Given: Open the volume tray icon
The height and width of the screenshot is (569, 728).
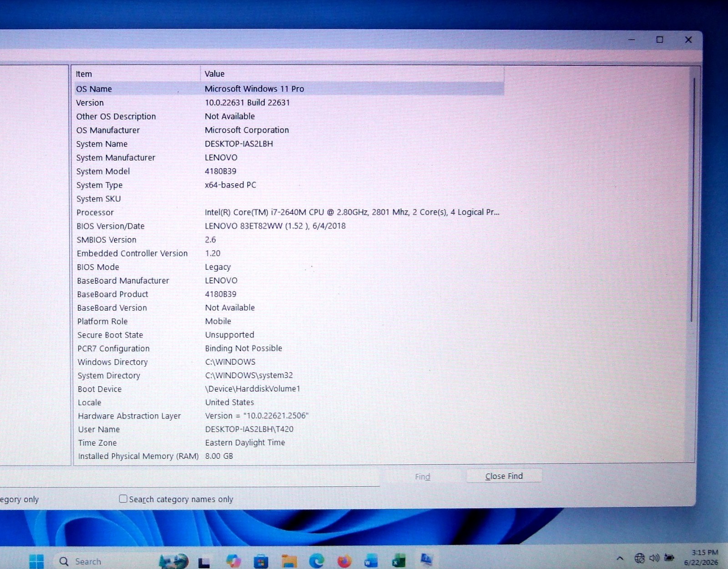Looking at the screenshot, I should [654, 558].
